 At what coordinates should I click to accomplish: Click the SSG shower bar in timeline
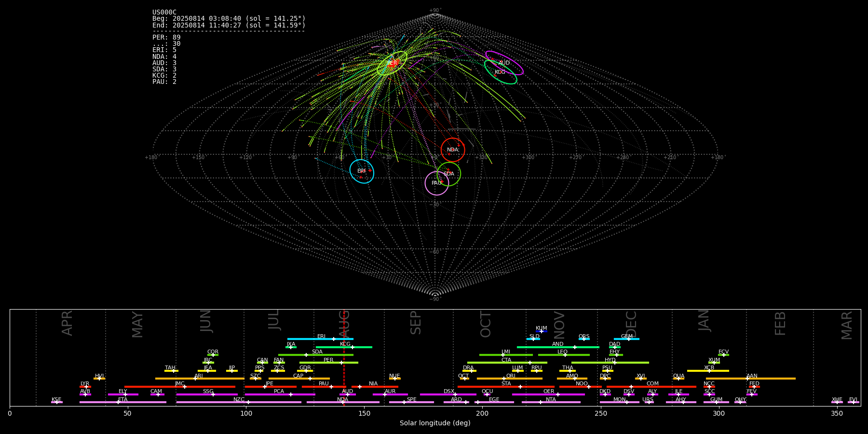(x=207, y=394)
